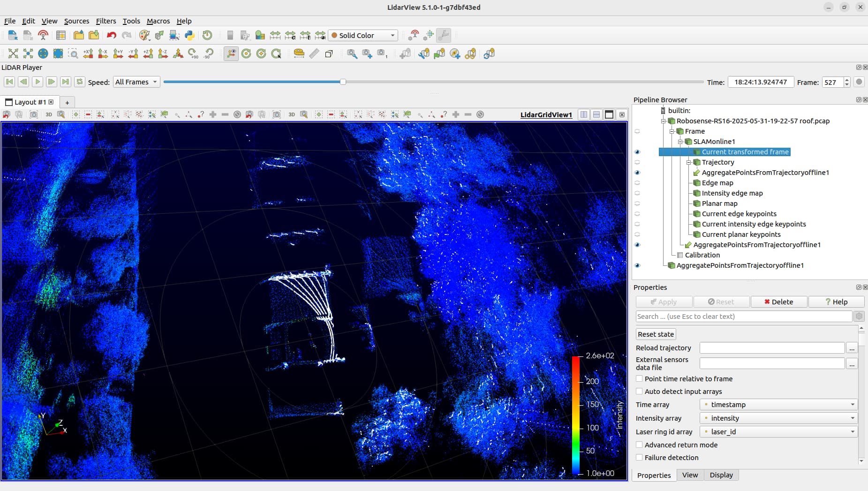Screen dimensions: 868x491
Task: Open the spreadsheet view icon
Action: tap(61, 35)
